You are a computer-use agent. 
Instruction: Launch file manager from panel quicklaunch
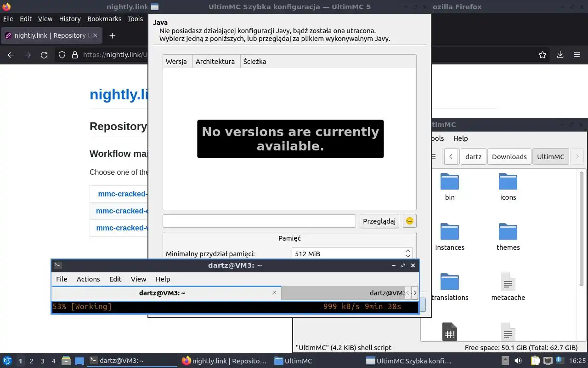pyautogui.click(x=66, y=361)
